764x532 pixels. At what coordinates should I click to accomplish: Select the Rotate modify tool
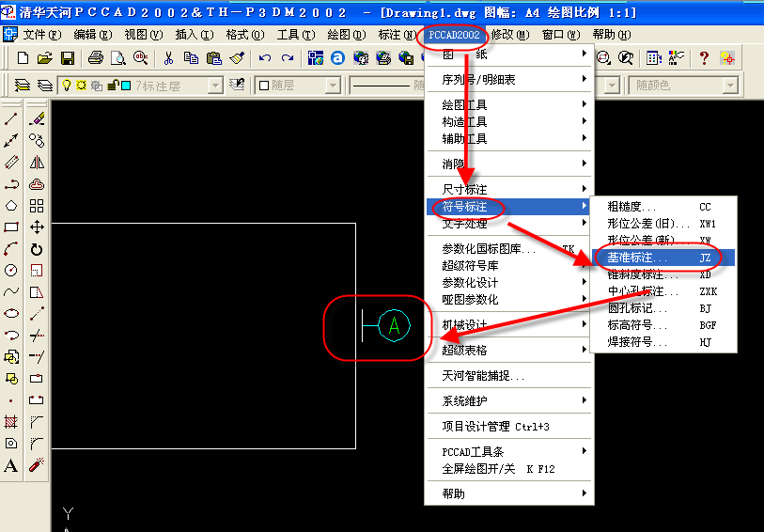pos(37,249)
